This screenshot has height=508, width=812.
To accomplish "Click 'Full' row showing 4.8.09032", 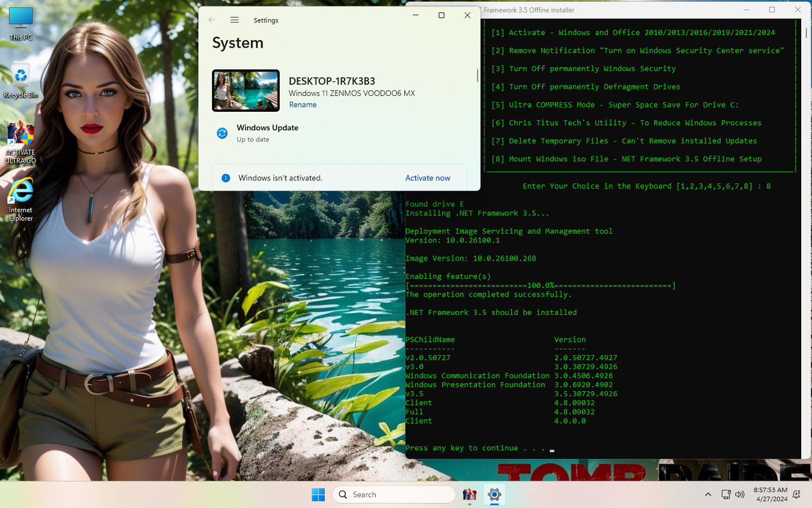I will [500, 412].
